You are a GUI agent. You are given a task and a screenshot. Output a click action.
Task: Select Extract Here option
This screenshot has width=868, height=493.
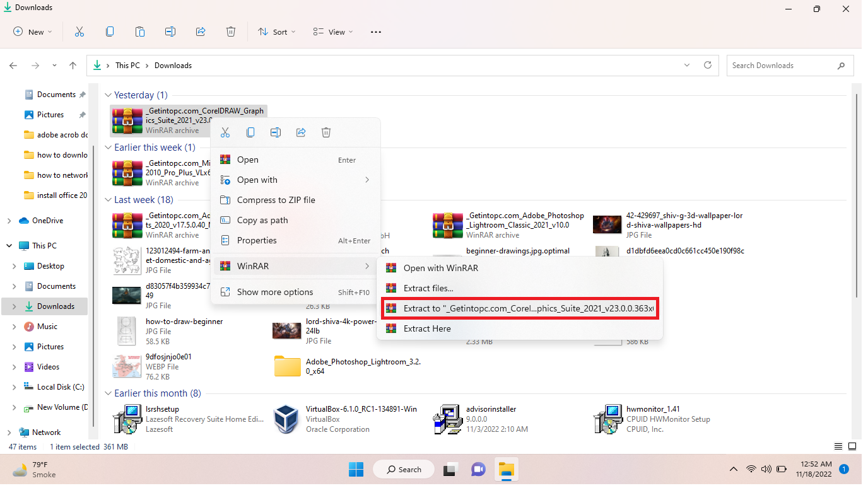point(520,328)
